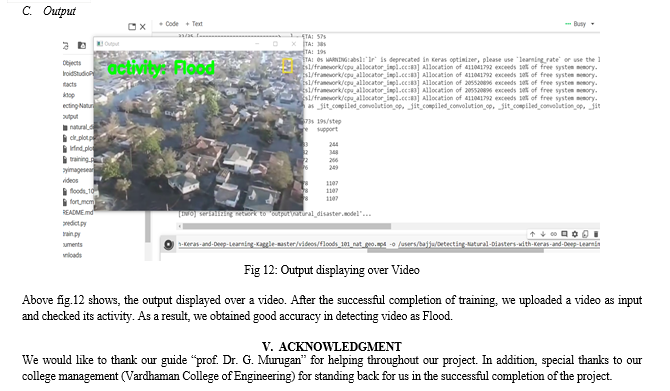This screenshot has height=391, width=670.
Task: Add a new Text cell
Action: [194, 24]
